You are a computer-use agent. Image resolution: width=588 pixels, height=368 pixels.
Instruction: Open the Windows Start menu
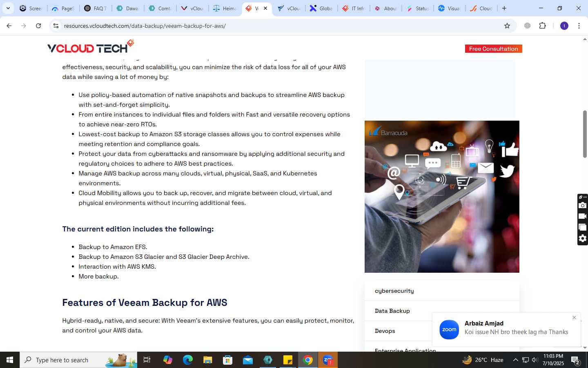coord(10,360)
